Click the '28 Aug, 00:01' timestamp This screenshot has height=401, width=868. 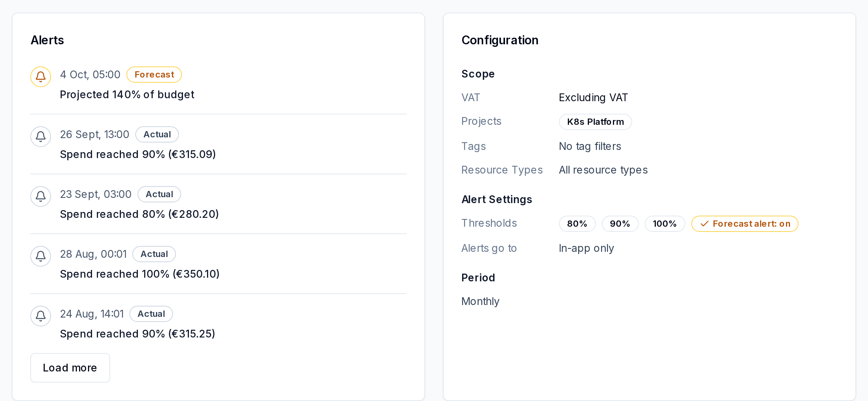[x=93, y=254]
